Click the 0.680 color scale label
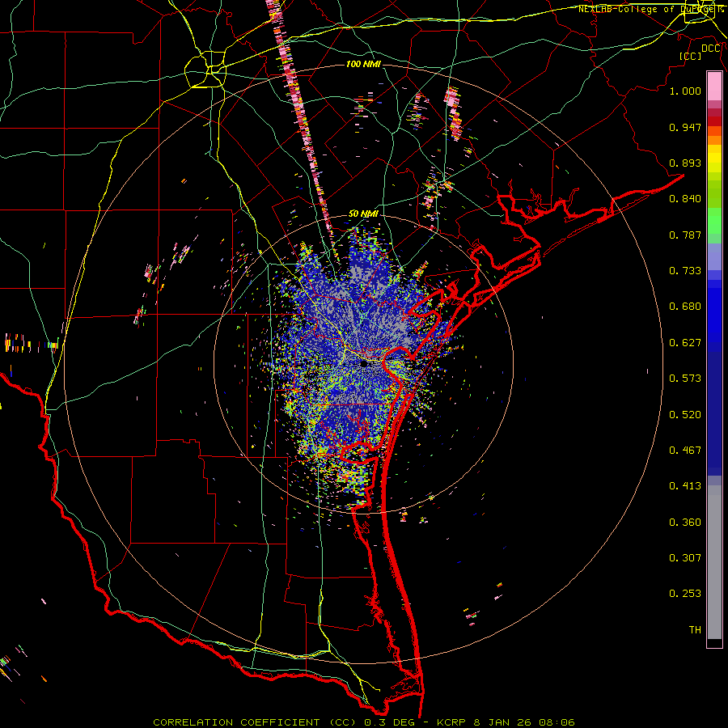 click(685, 307)
